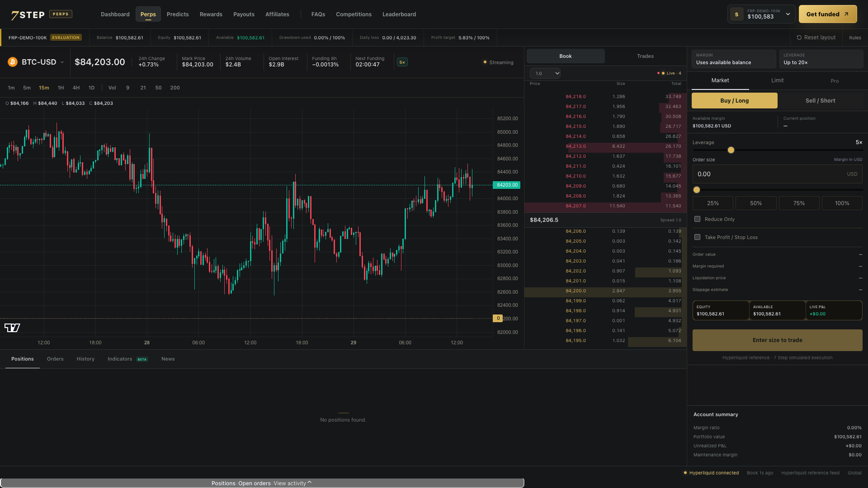Toggle the 9 moving average
Screen dimensions: 868x488
tap(128, 88)
